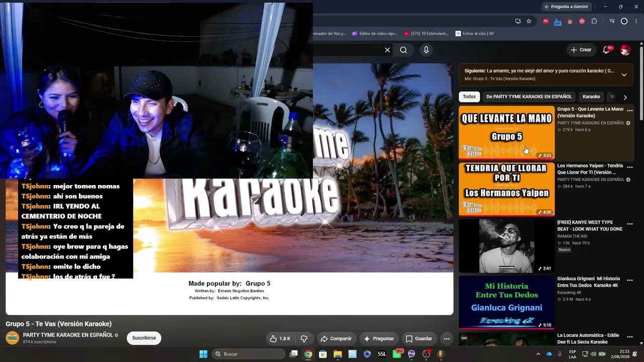644x362 pixels.
Task: Open Microsoft Store from the taskbar
Action: 323,354
